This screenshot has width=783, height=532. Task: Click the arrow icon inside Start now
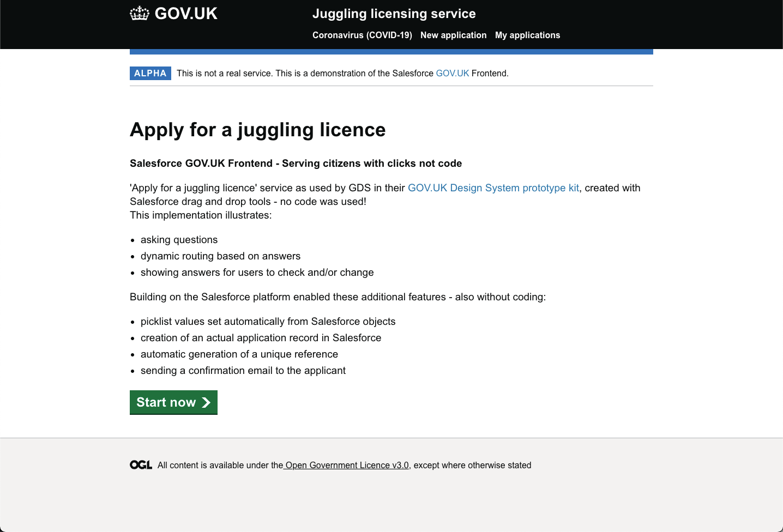pyautogui.click(x=206, y=402)
